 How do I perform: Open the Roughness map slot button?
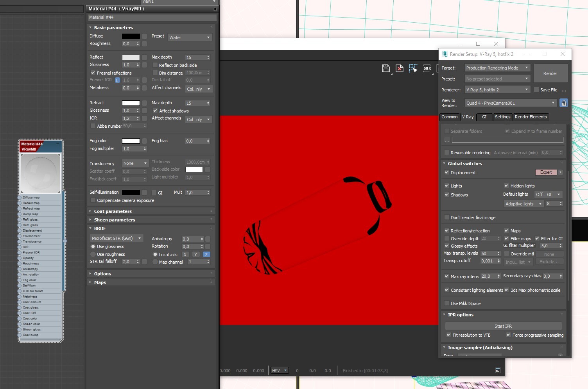(145, 44)
